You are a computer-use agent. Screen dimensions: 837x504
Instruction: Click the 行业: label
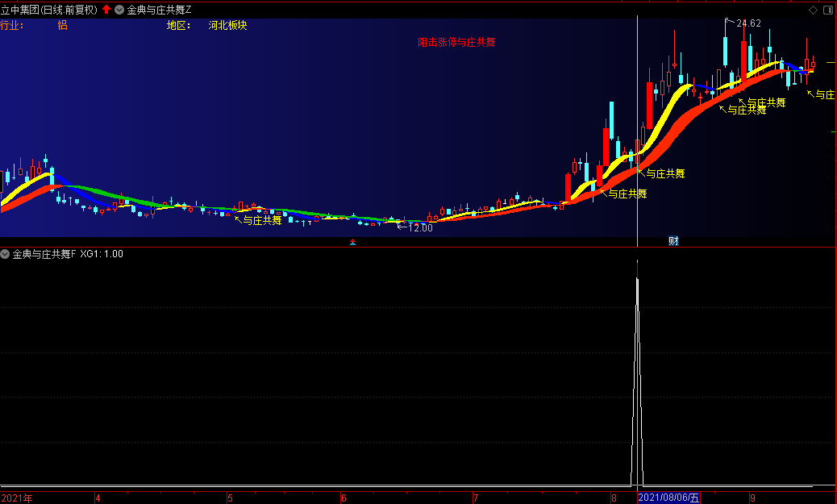point(12,25)
